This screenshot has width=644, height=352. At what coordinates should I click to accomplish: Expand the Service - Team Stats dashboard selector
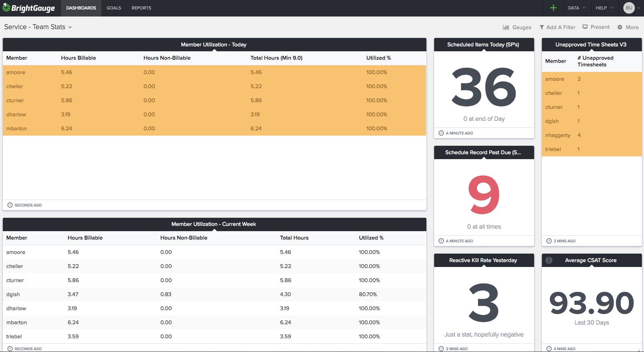coord(38,27)
